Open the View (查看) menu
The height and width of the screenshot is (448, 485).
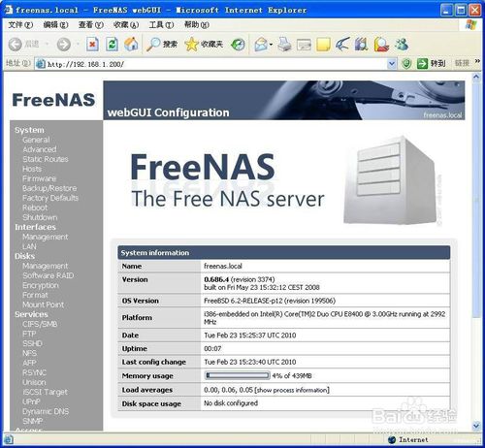[91, 24]
